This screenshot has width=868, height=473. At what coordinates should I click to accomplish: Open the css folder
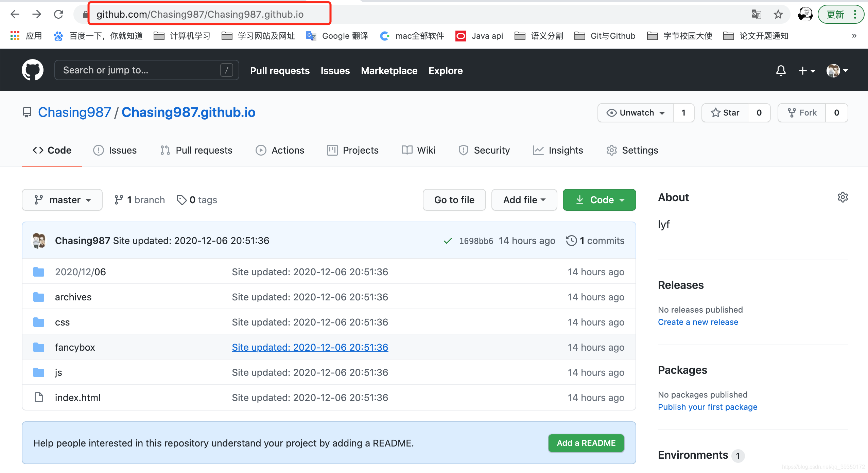pos(62,322)
